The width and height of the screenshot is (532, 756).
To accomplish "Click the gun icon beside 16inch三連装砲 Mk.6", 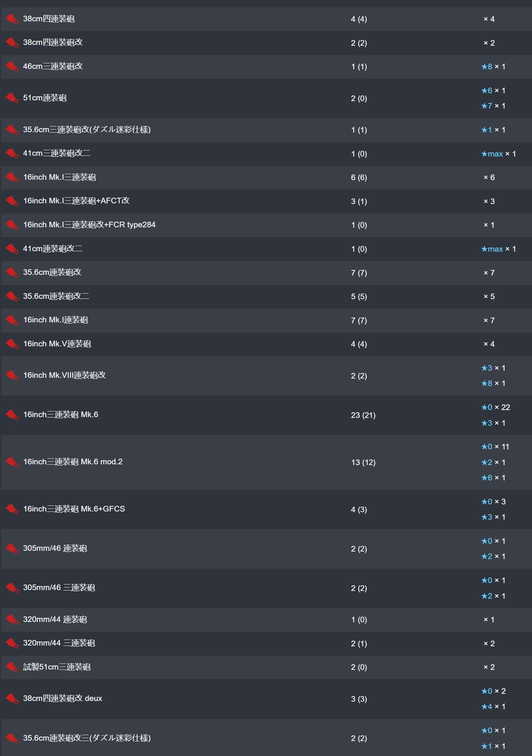I will [x=12, y=415].
